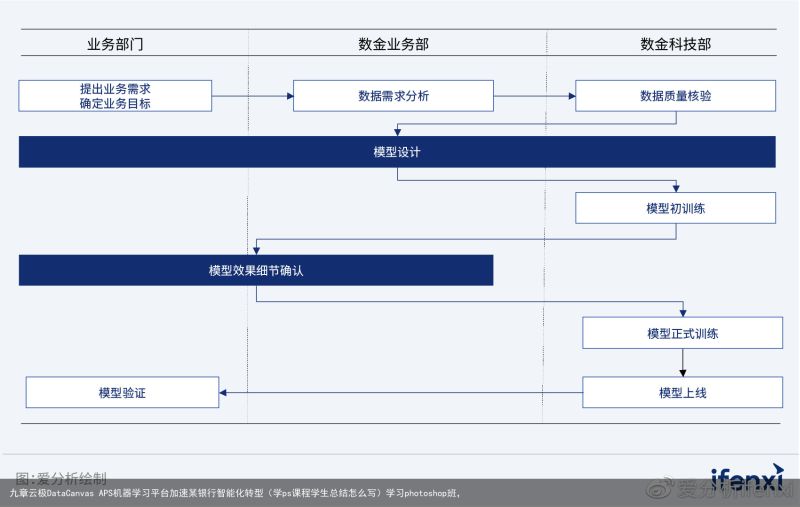Click the 数金科技部 column header
Screen dimensions: 800x507
point(676,44)
